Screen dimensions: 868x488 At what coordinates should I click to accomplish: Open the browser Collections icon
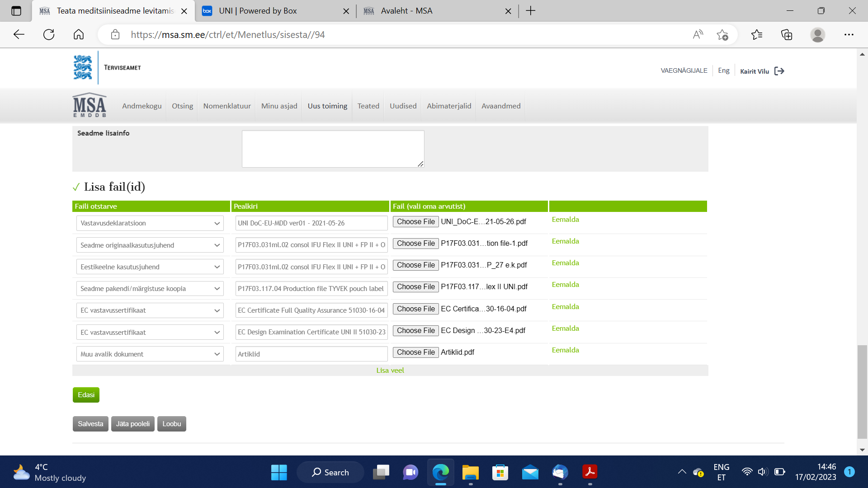(787, 35)
